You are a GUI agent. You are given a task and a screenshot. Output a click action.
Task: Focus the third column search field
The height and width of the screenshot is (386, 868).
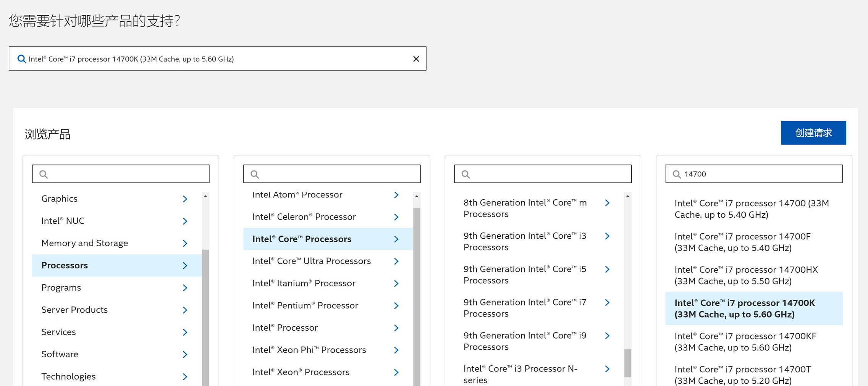(x=543, y=174)
